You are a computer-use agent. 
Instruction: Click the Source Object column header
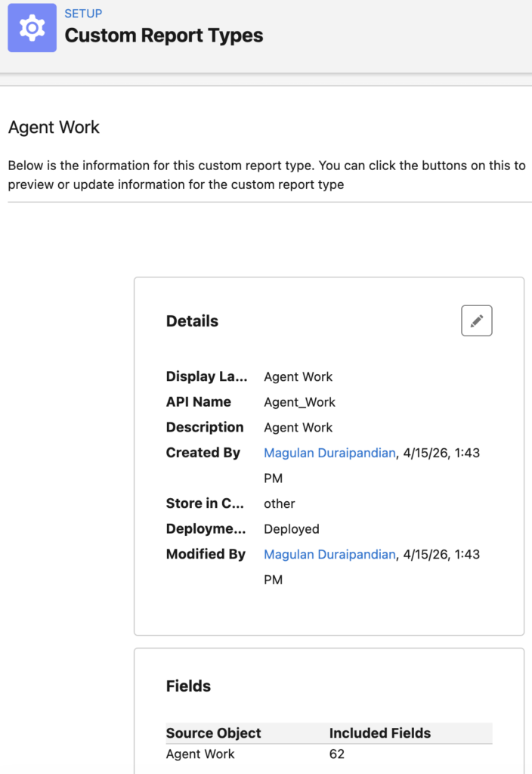click(x=213, y=733)
